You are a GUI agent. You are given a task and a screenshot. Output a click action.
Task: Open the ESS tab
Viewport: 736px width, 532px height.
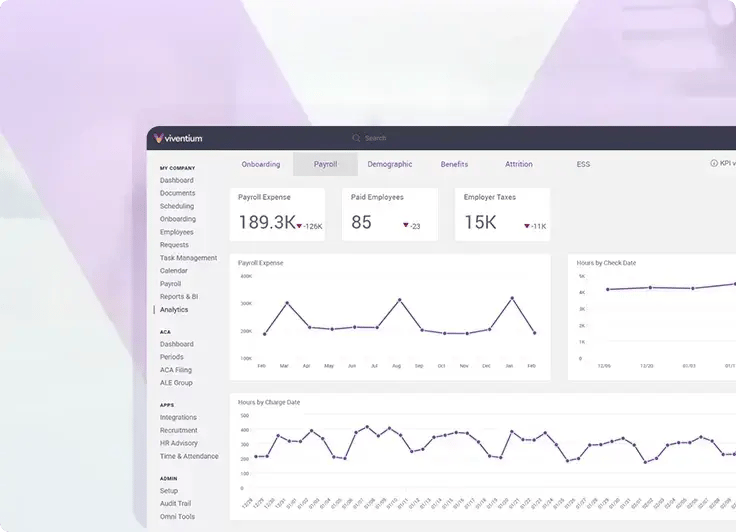point(583,164)
